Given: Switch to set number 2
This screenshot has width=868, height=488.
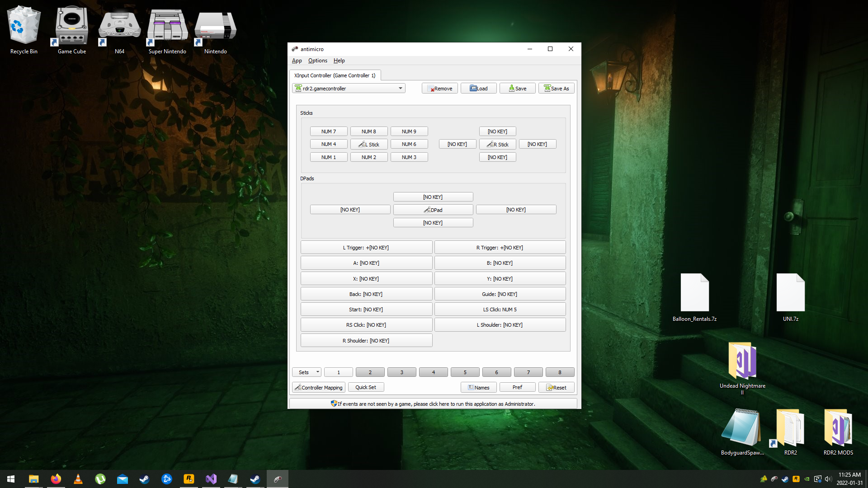Looking at the screenshot, I should click(x=370, y=372).
